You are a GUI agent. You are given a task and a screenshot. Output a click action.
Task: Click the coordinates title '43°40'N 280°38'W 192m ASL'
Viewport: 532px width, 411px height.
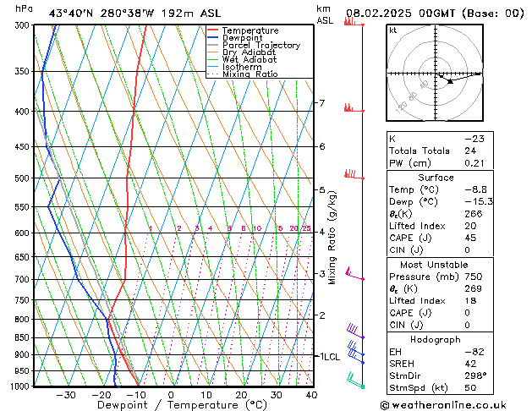point(134,14)
